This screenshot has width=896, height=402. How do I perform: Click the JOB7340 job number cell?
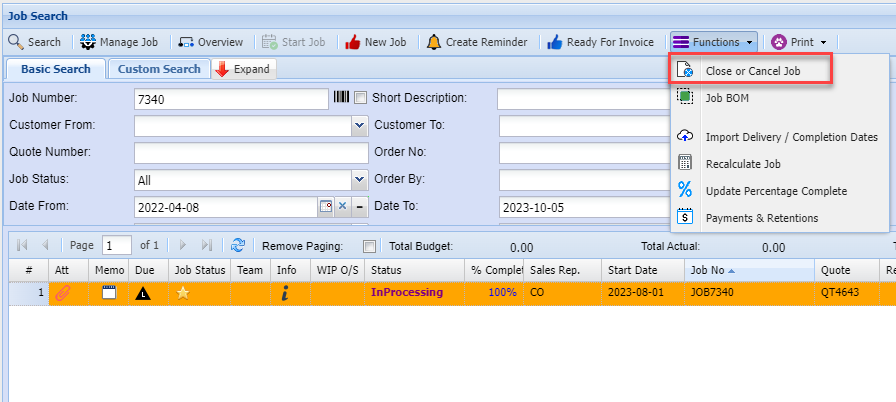(x=749, y=293)
